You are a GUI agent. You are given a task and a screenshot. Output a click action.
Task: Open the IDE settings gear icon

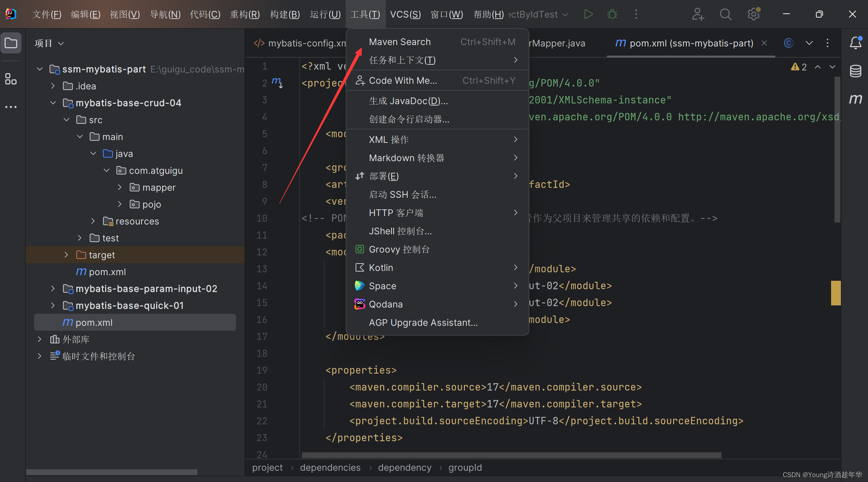[x=753, y=14]
